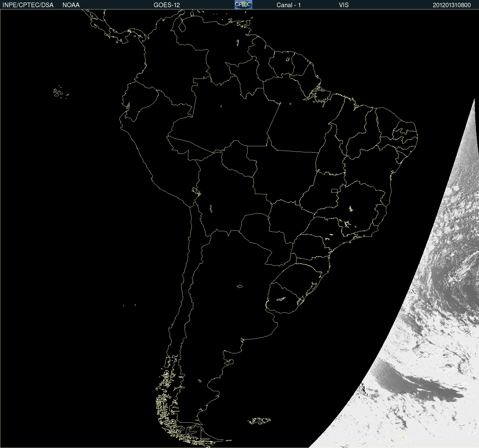Click the CPTEC logo in the header

[243, 5]
